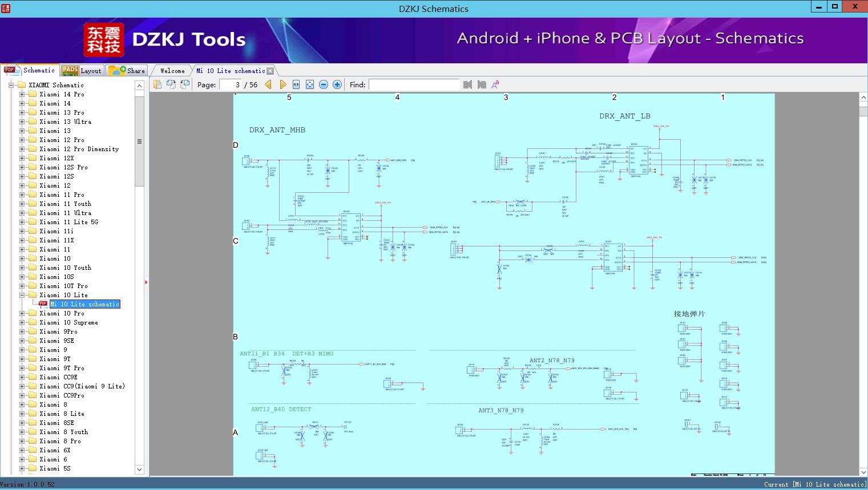The width and height of the screenshot is (868, 490).
Task: Collapse the Xiaomi 10 Lite folder
Action: coord(22,295)
